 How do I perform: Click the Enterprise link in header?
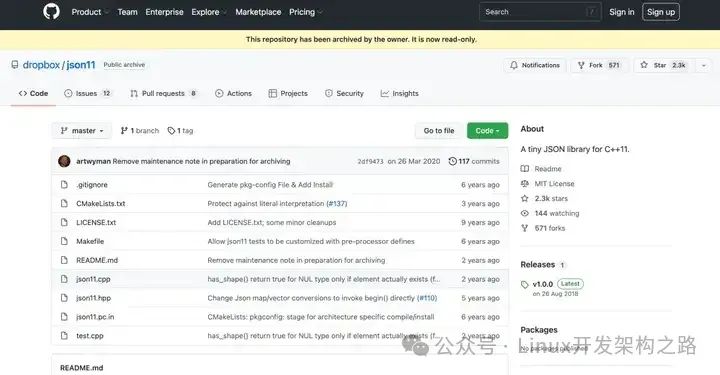pyautogui.click(x=164, y=12)
